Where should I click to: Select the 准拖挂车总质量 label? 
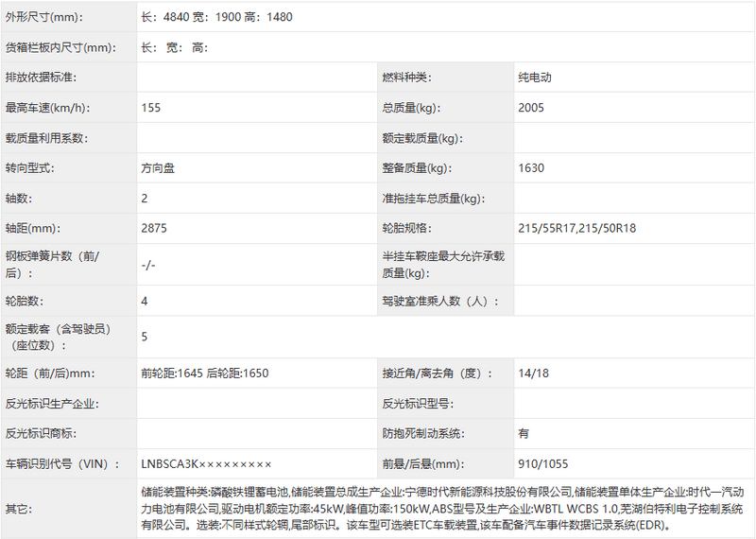pos(433,199)
